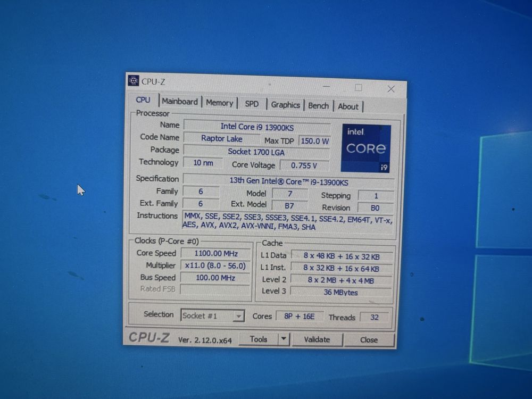Click the Core Speed value '1100.00 MHz'

216,253
